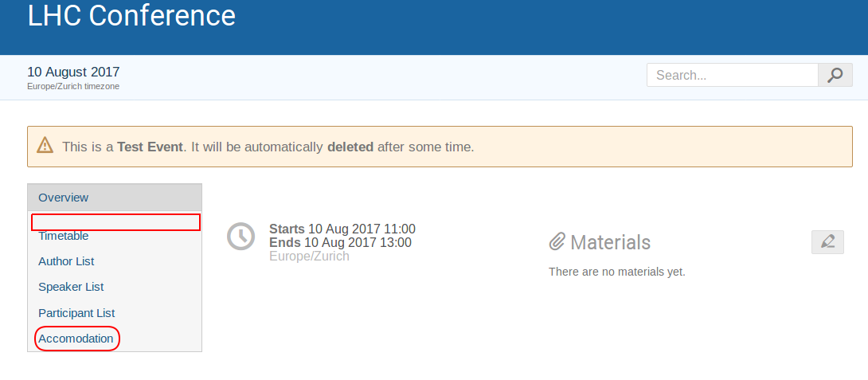Screen dimensions: 868x380
Task: Click the LHC Conference title
Action: tap(131, 15)
